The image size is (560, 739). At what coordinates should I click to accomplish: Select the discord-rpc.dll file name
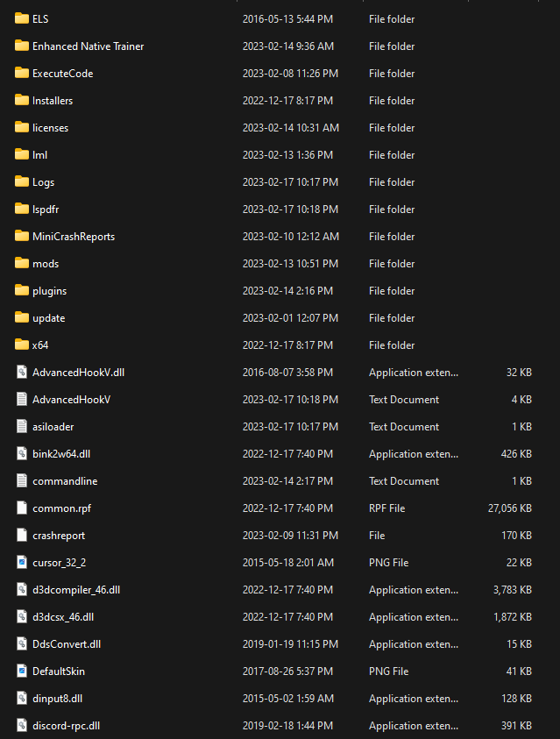click(x=66, y=726)
